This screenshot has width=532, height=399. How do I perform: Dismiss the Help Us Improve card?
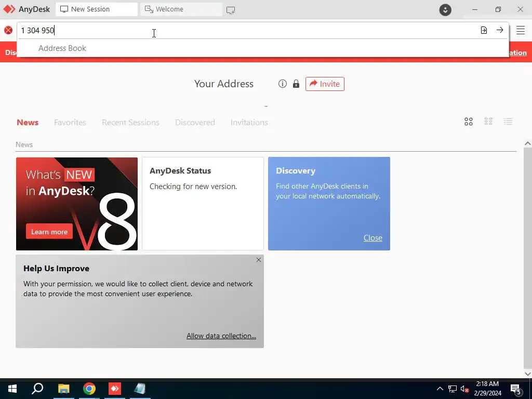pyautogui.click(x=259, y=260)
